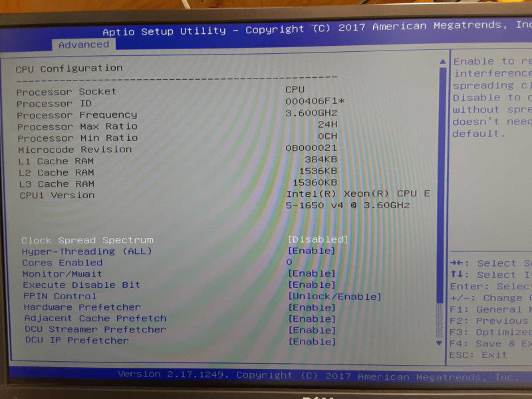Viewport: 532px width, 399px height.
Task: Select DCU IP Prefetcher label
Action: (77, 340)
